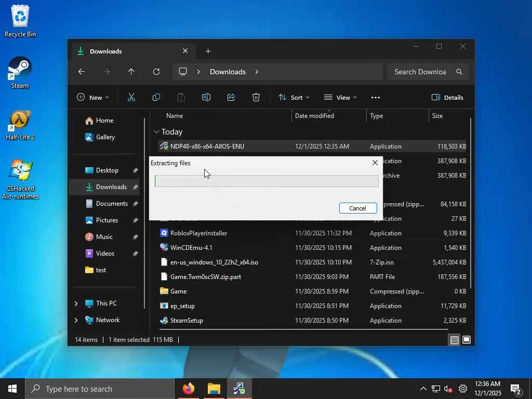Open the New dropdown menu
This screenshot has width=532, height=399.
coord(93,97)
